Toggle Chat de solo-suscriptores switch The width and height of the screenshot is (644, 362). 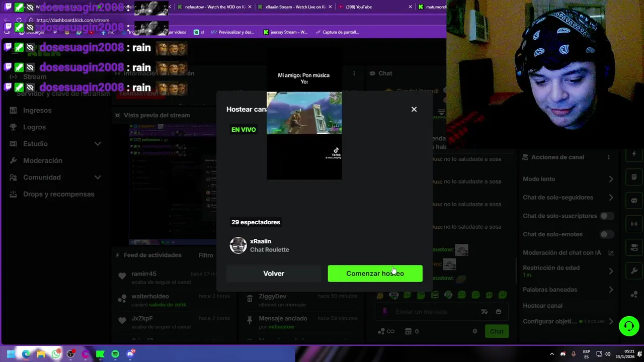click(607, 216)
